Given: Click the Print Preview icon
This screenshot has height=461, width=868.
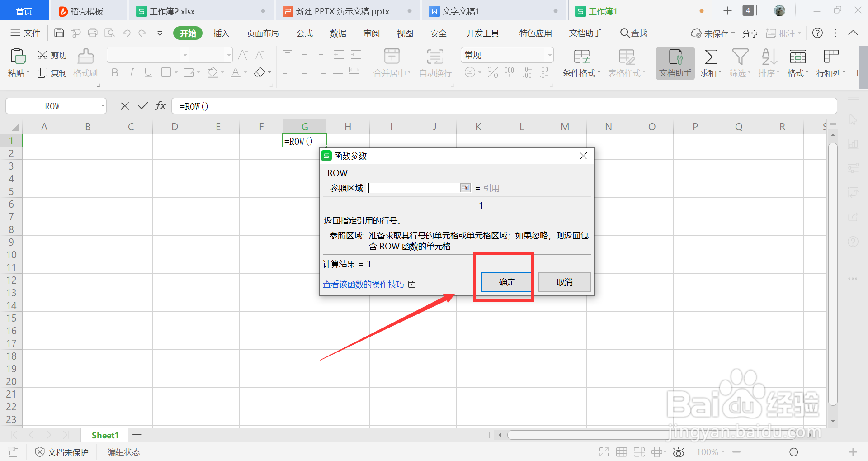Looking at the screenshot, I should 110,33.
